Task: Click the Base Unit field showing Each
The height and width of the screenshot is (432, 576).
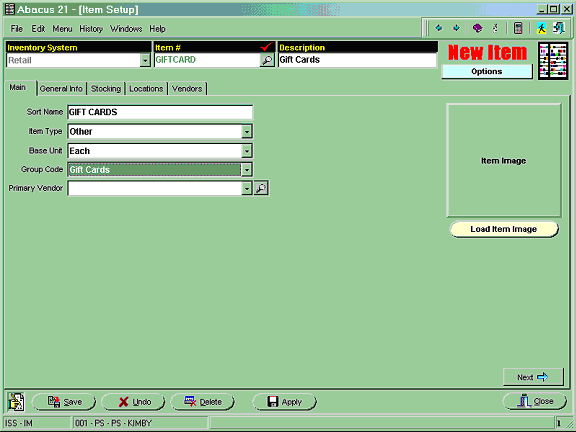Action: tap(155, 151)
